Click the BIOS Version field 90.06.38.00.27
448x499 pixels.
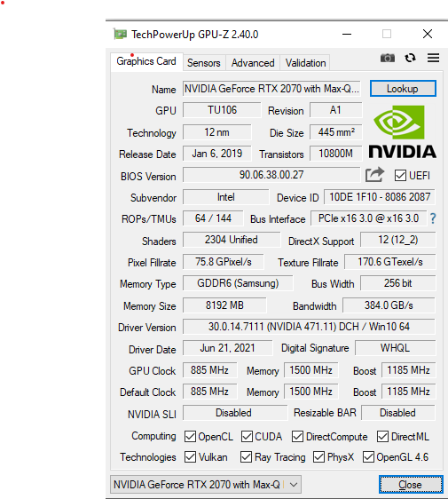271,175
